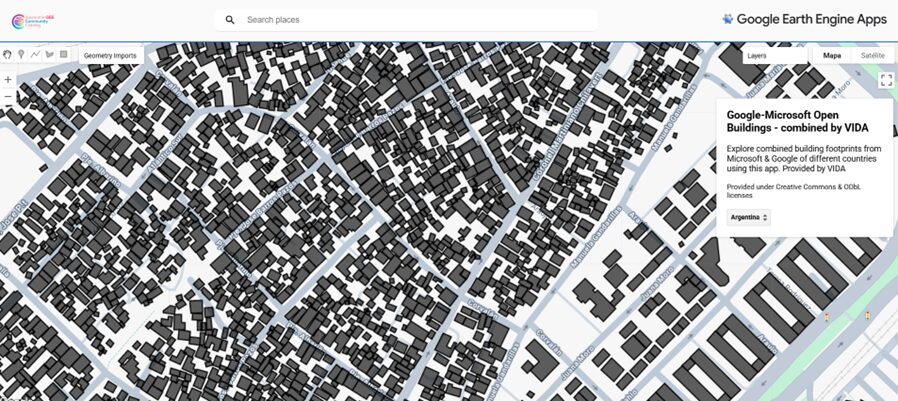Pick the draw polygon shape tool
898x401 pixels.
49,54
